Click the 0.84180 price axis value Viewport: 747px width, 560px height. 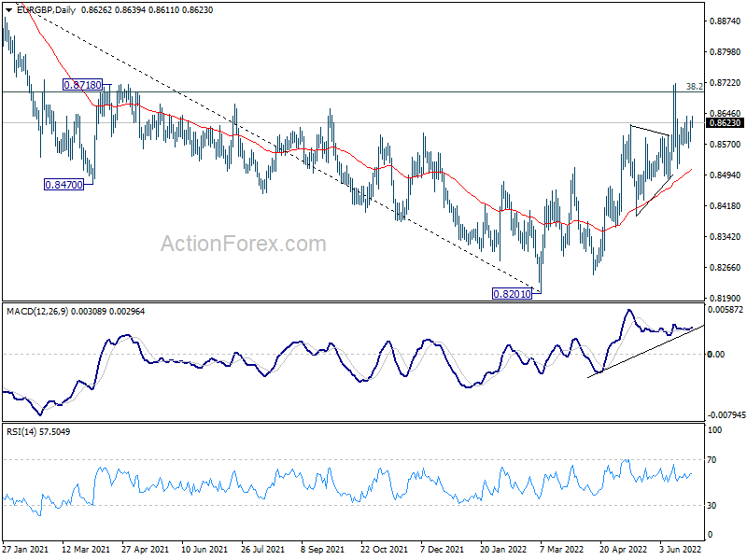pos(726,206)
